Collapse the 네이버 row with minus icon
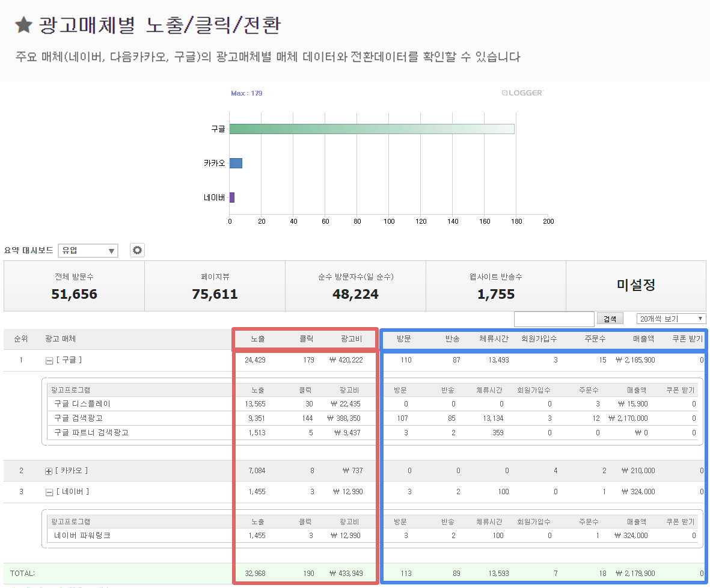Screen dimensions: 710x588 tap(49, 492)
